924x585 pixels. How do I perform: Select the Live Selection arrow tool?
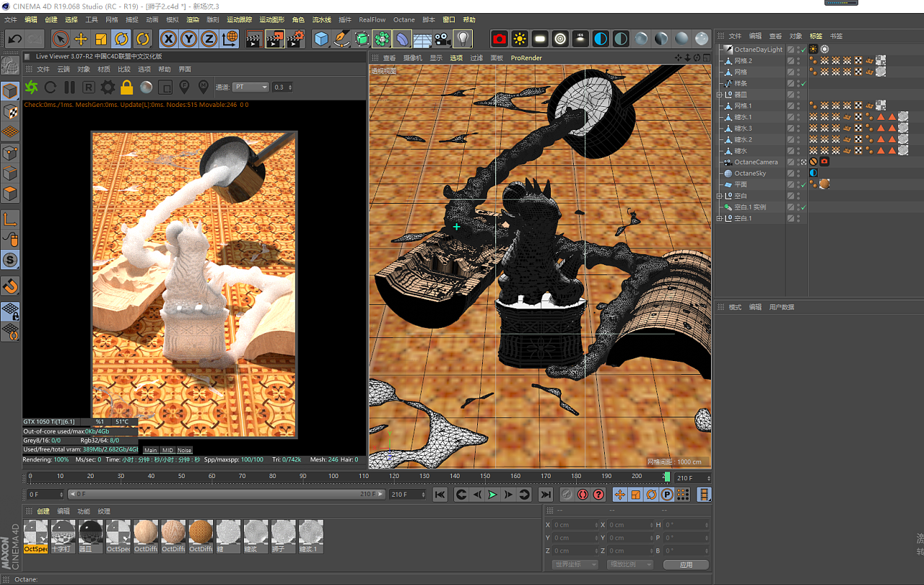[61, 39]
